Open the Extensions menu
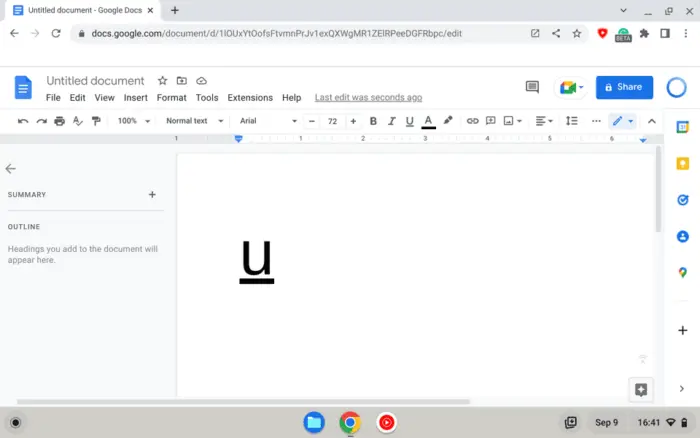 250,98
